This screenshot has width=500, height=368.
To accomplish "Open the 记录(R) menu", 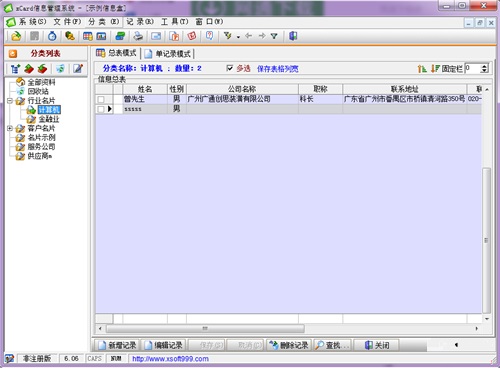I will pos(140,22).
